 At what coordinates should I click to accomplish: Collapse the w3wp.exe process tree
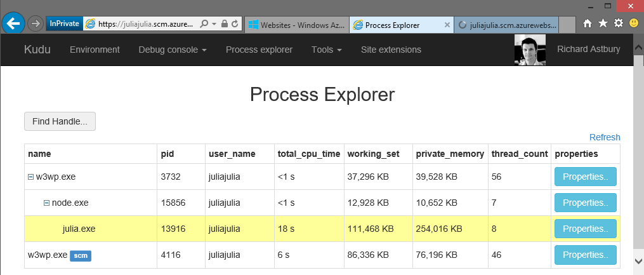[x=30, y=177]
